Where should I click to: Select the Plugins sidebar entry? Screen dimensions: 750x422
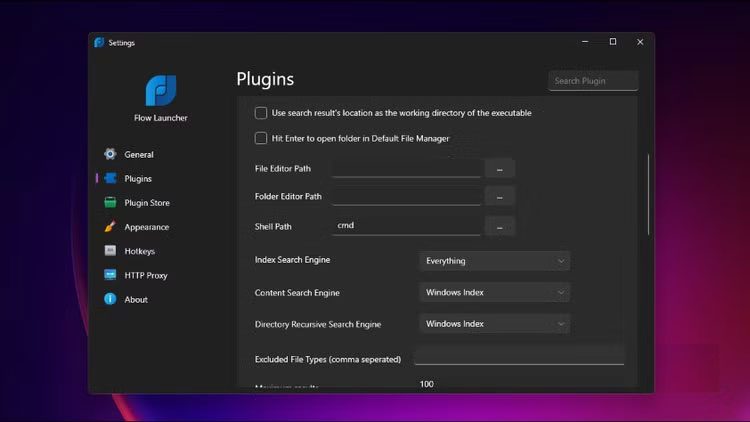(x=138, y=178)
